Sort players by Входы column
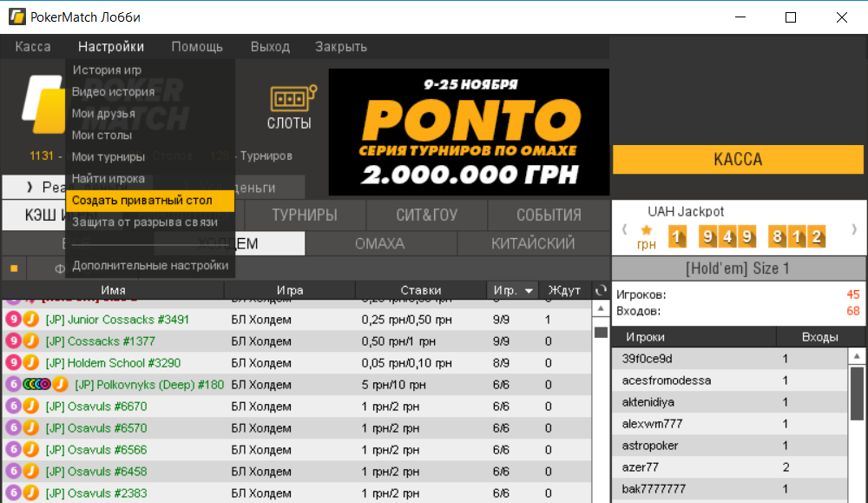868x503 pixels. coord(820,337)
